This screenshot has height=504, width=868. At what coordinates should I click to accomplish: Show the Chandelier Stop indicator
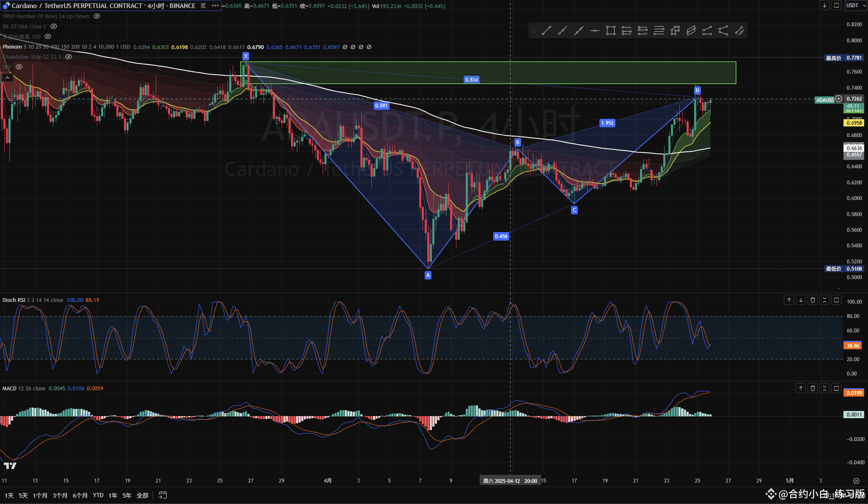click(x=69, y=57)
